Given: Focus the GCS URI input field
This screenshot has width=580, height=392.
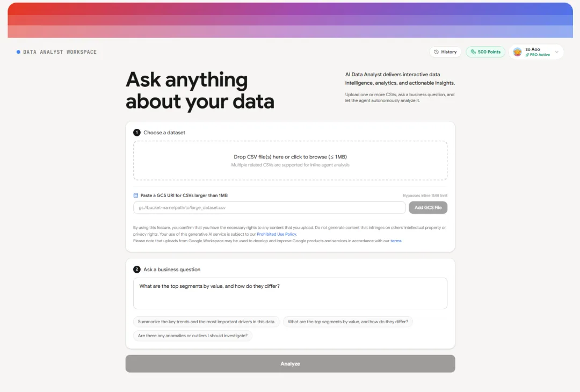Looking at the screenshot, I should point(269,207).
